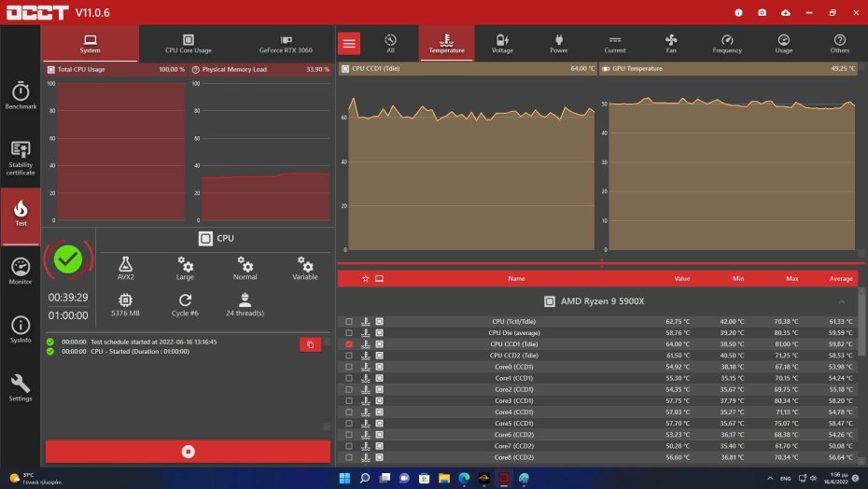
Task: Click the cloud download icon
Action: 786,12
